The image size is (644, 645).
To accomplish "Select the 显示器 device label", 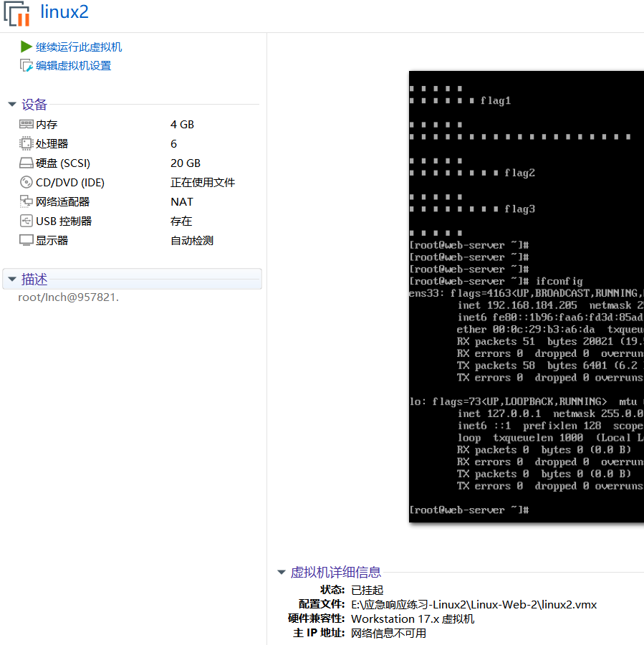I will tap(52, 240).
